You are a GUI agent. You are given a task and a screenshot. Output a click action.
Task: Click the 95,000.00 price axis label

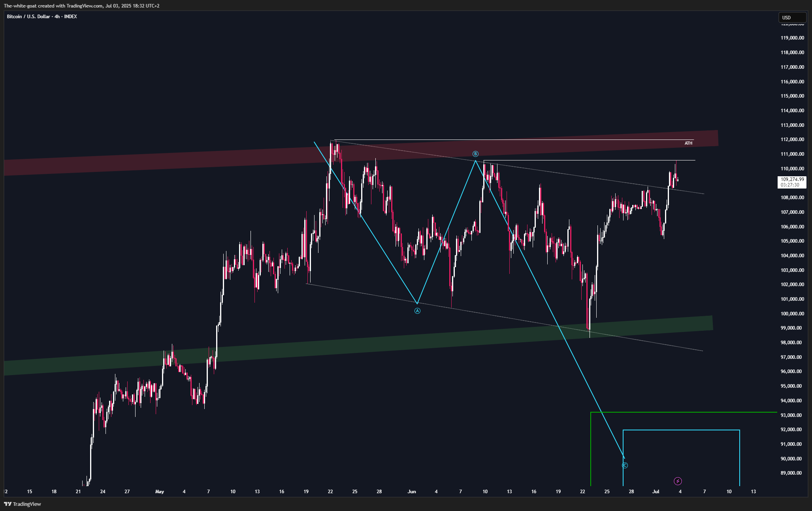(791, 386)
